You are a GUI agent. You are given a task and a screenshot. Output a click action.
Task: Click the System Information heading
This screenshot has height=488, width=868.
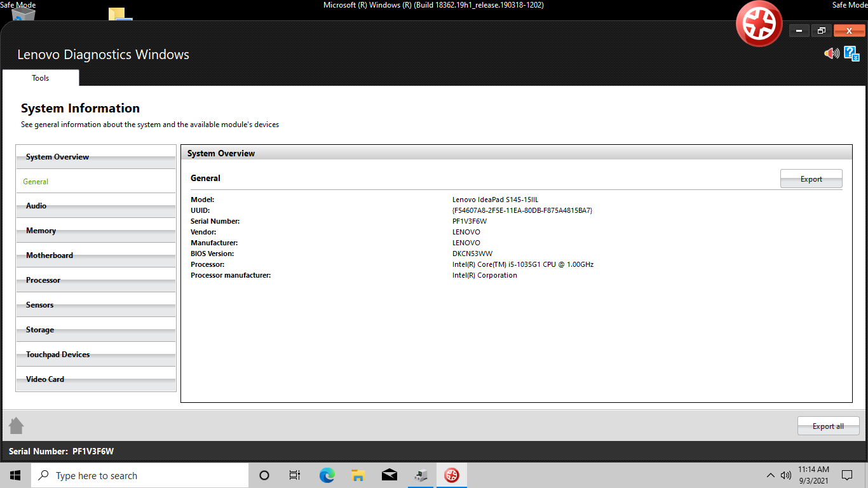click(x=80, y=108)
